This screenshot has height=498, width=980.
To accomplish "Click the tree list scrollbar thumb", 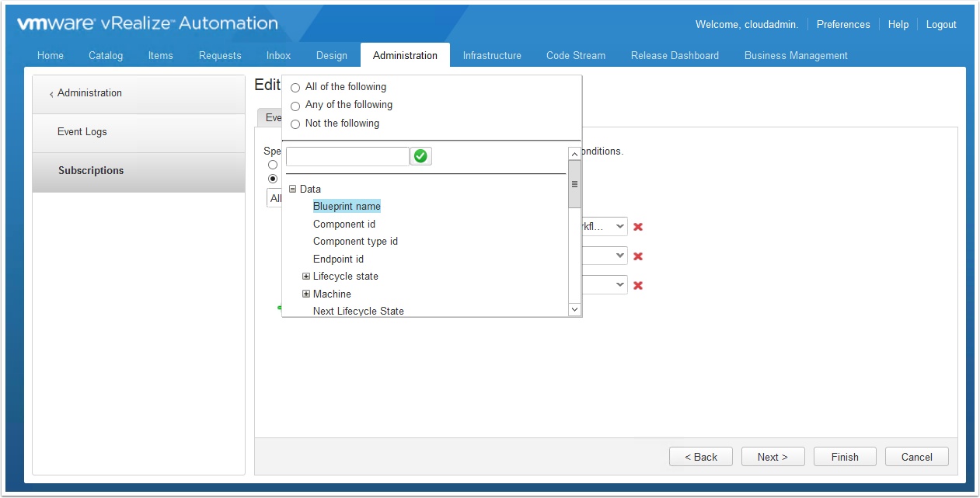I will [575, 184].
